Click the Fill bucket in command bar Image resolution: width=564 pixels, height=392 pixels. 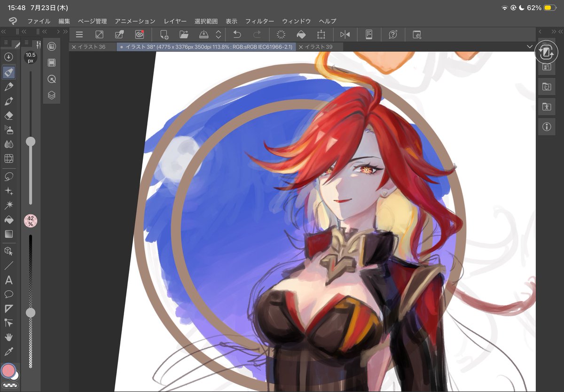tap(301, 34)
